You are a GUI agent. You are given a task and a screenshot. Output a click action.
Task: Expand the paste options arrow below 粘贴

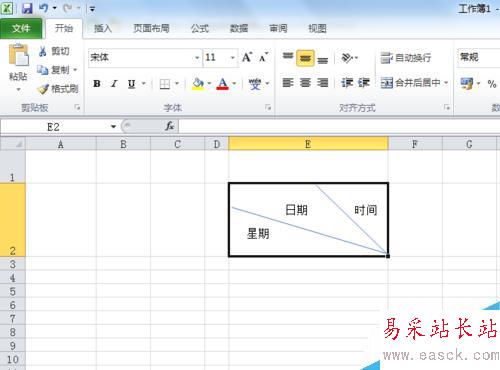[x=18, y=89]
